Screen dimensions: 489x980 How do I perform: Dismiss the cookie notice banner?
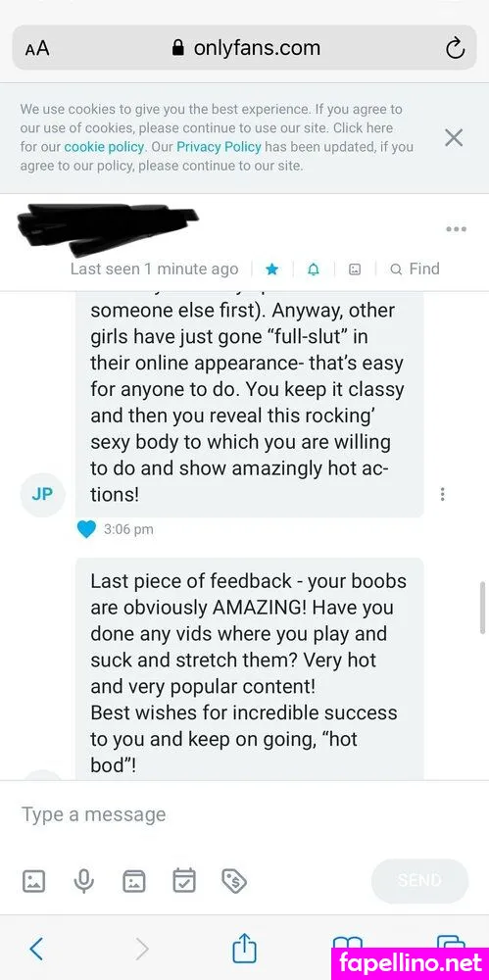(x=454, y=137)
